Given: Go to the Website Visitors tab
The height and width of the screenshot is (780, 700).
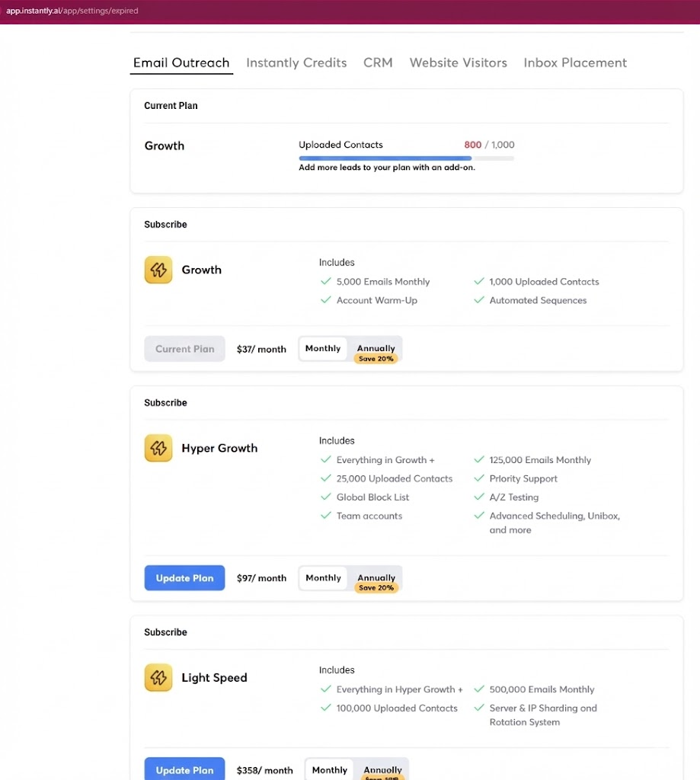Looking at the screenshot, I should (459, 62).
